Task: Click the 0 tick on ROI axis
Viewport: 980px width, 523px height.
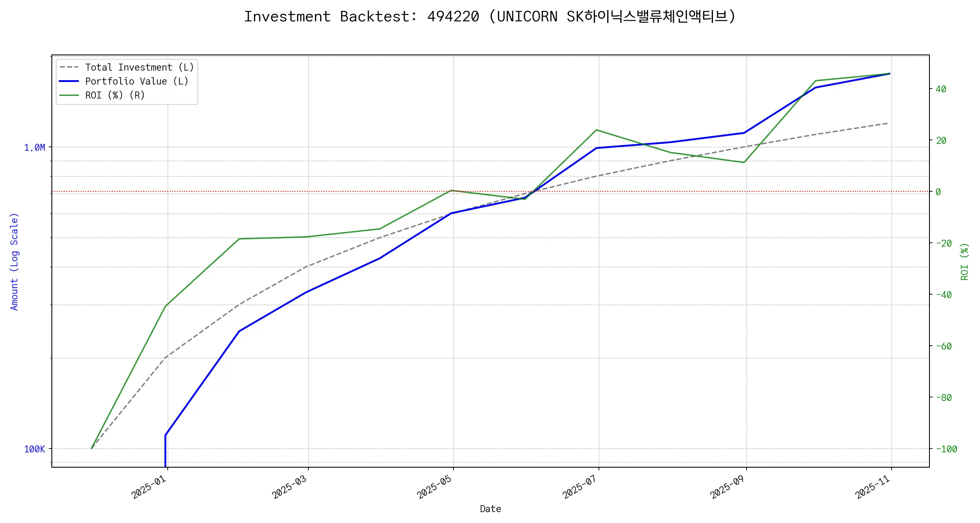Action: click(938, 192)
